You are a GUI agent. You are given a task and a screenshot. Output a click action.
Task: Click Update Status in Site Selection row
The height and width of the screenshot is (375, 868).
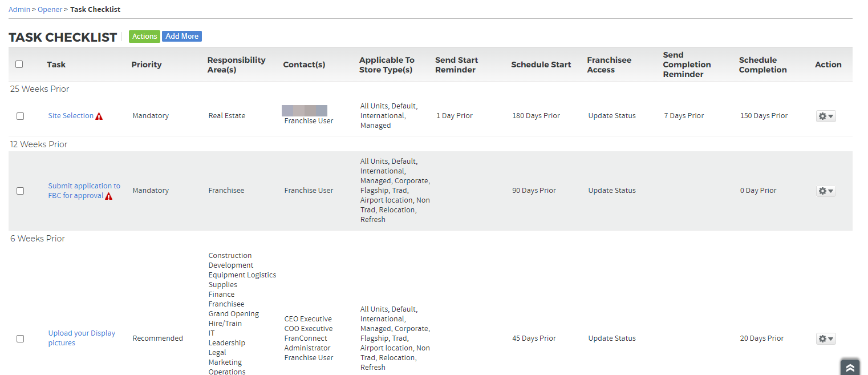tap(612, 116)
